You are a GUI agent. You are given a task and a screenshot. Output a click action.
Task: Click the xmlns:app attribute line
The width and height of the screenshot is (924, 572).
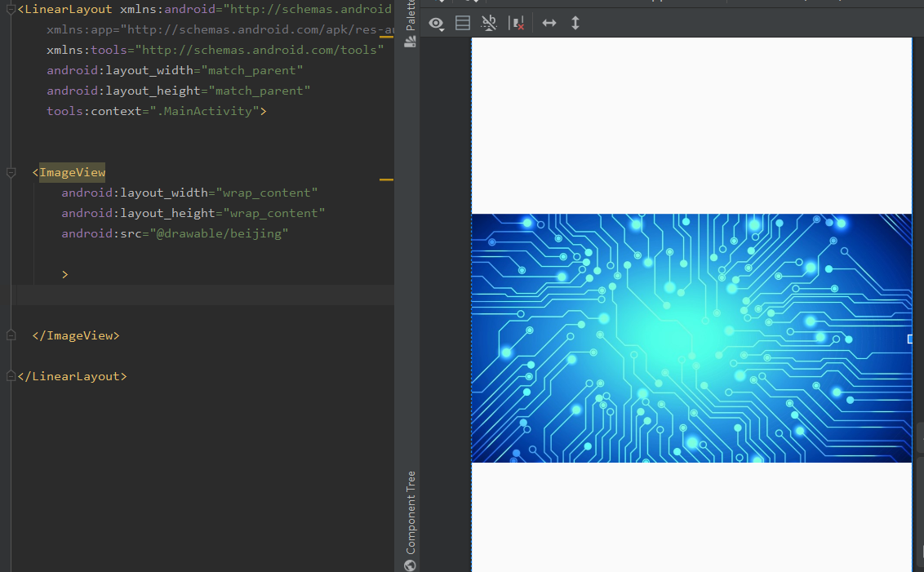tap(220, 29)
